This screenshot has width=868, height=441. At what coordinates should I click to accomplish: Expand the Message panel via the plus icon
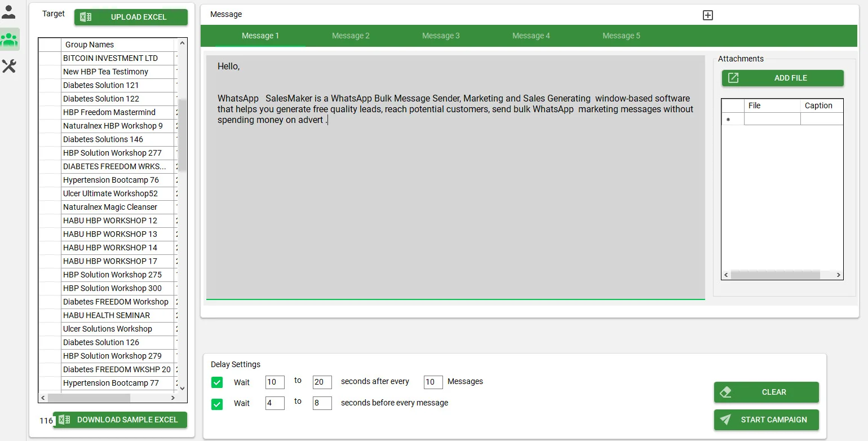click(x=707, y=15)
